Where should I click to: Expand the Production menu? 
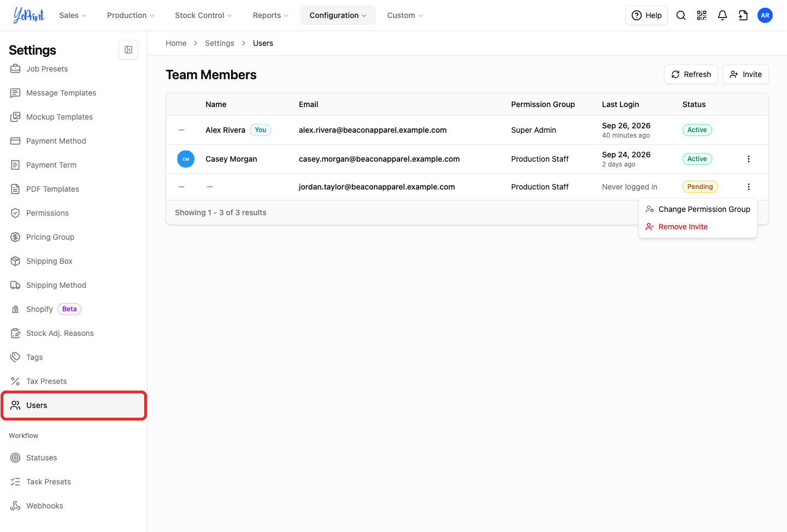[x=131, y=15]
